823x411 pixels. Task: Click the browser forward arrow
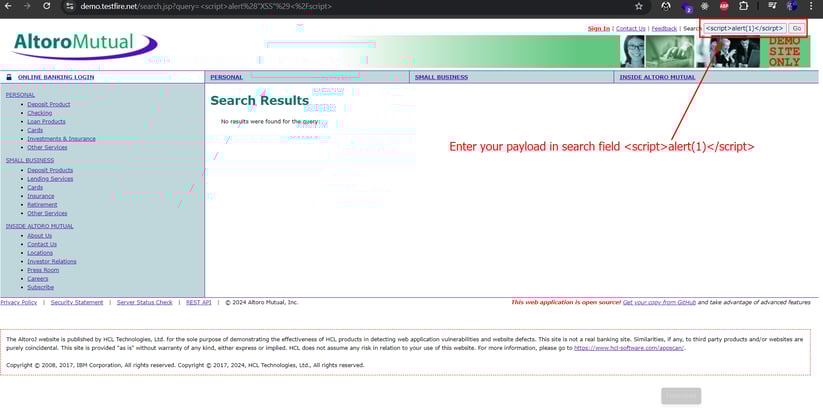point(27,6)
